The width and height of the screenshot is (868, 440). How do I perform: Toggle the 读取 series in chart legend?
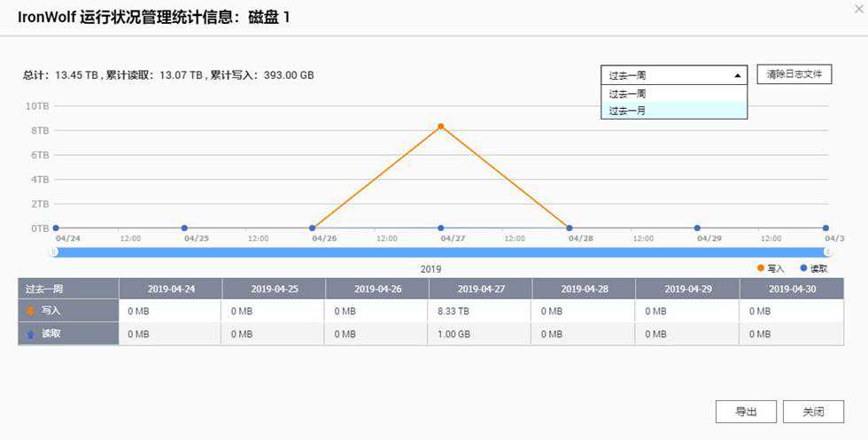pyautogui.click(x=813, y=268)
